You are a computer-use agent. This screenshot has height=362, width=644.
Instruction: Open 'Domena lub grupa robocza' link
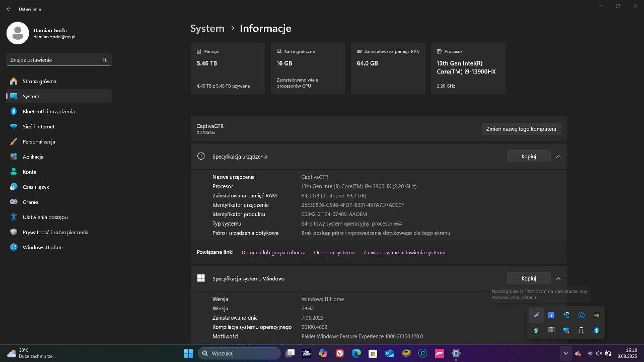coord(273,252)
